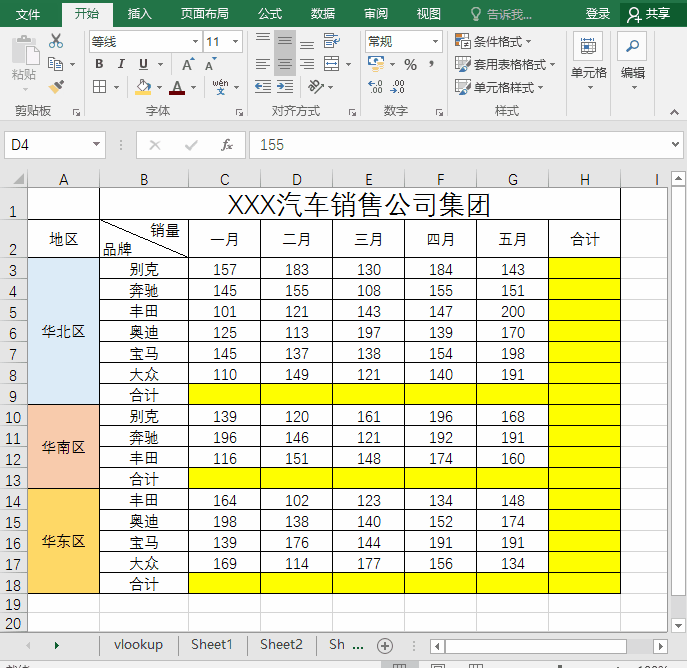687x668 pixels.
Task: Add new sheet with plus button
Action: [x=385, y=646]
